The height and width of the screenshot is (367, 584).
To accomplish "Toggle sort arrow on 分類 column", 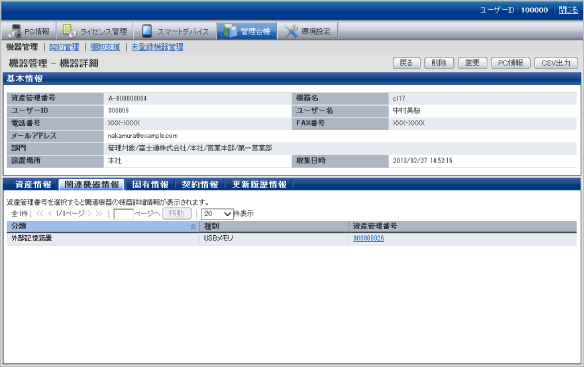I will (x=193, y=227).
